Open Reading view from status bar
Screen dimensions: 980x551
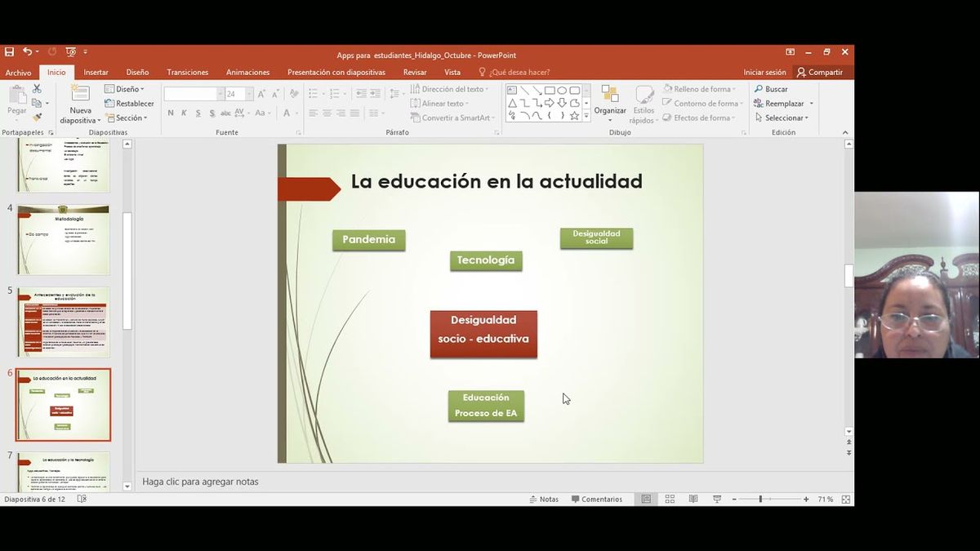[x=693, y=499]
